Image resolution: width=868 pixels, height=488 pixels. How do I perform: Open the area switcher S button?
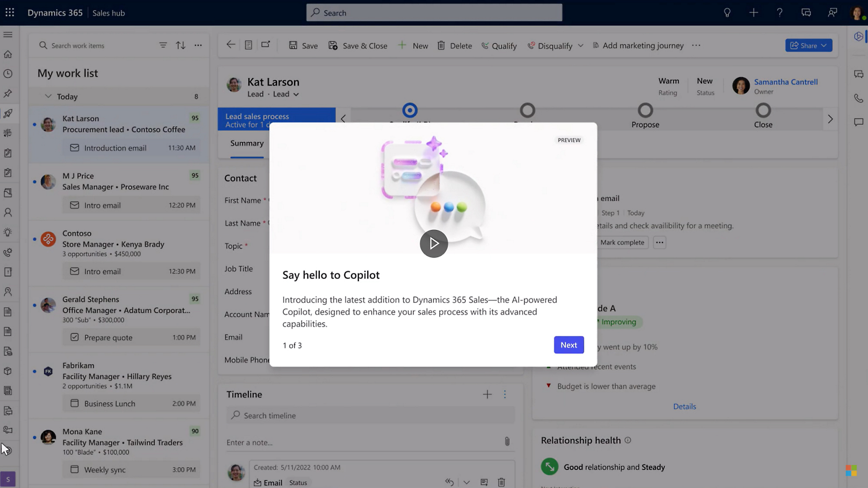[8, 479]
